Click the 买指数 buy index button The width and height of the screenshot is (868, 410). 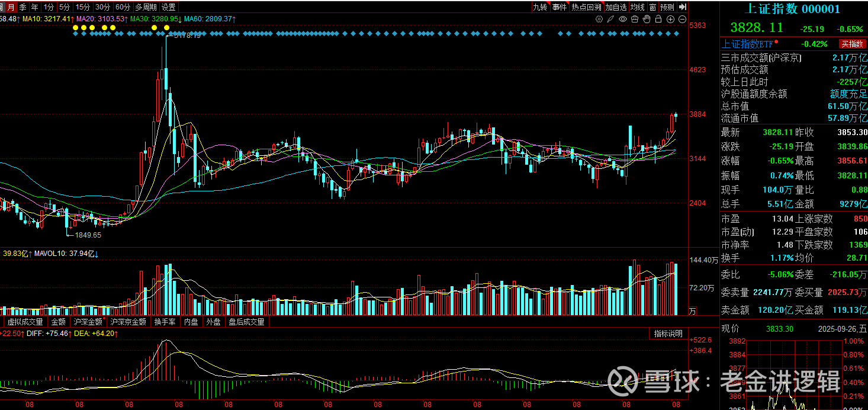853,44
